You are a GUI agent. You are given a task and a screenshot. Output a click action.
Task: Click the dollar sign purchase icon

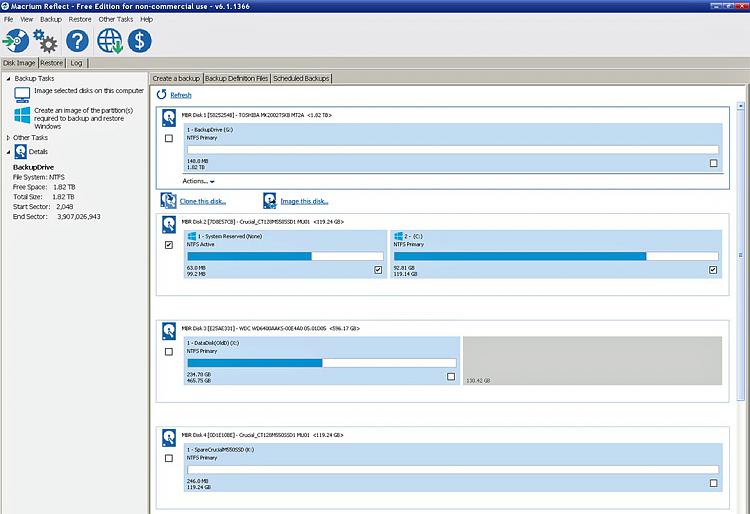[x=140, y=41]
